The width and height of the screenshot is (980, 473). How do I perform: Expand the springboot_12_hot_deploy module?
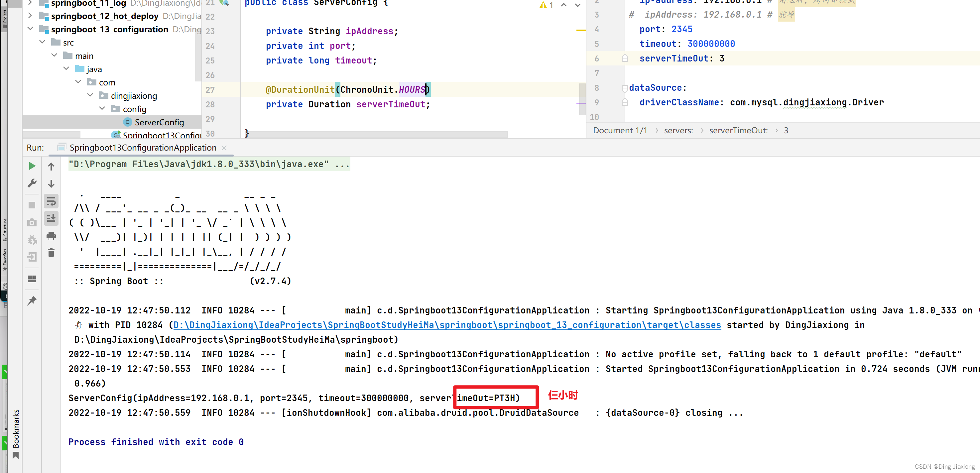click(x=30, y=16)
